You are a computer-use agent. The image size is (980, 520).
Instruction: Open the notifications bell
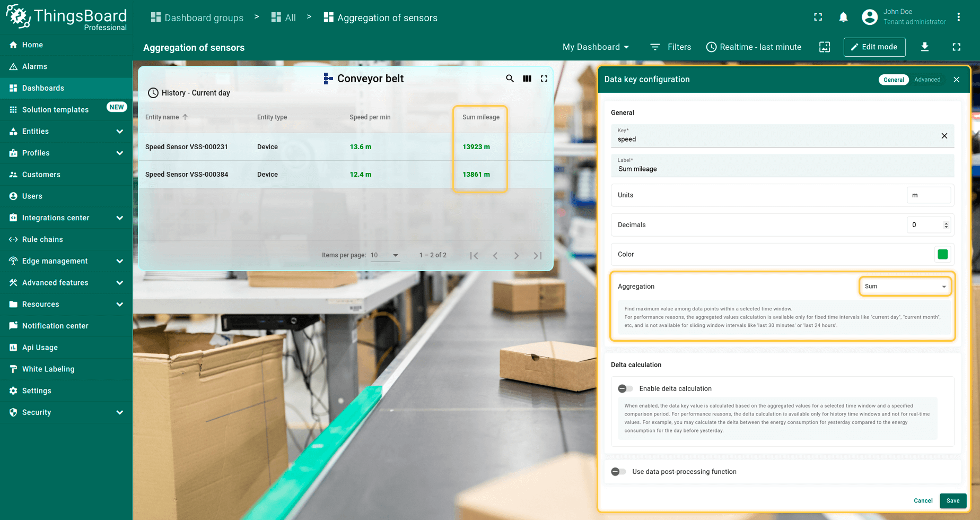click(x=843, y=18)
